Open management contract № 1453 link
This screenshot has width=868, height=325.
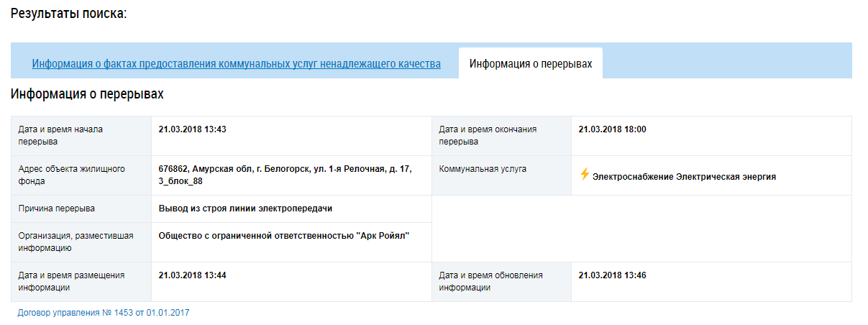[104, 313]
